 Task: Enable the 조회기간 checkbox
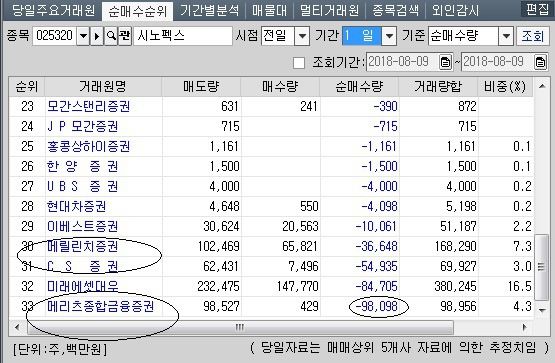tap(299, 63)
